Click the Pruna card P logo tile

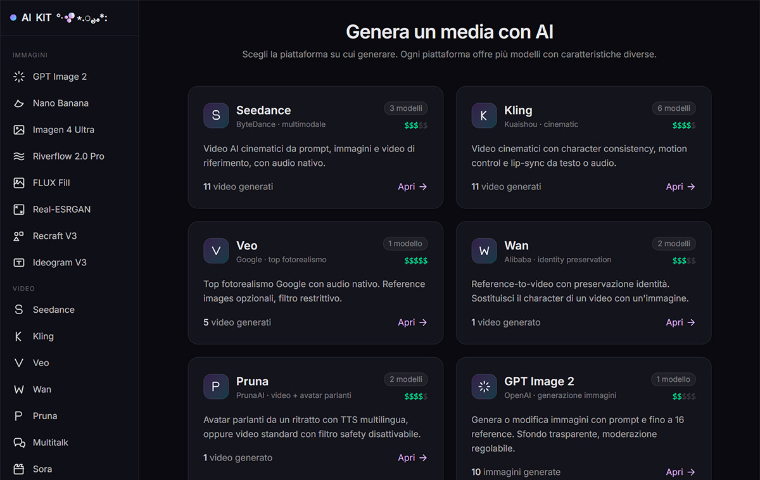[x=216, y=386]
